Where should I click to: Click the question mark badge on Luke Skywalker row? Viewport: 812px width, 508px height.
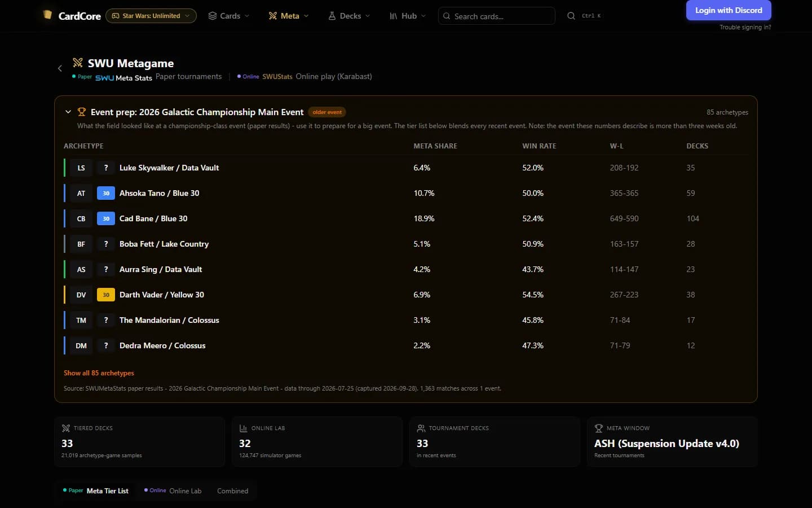[106, 168]
